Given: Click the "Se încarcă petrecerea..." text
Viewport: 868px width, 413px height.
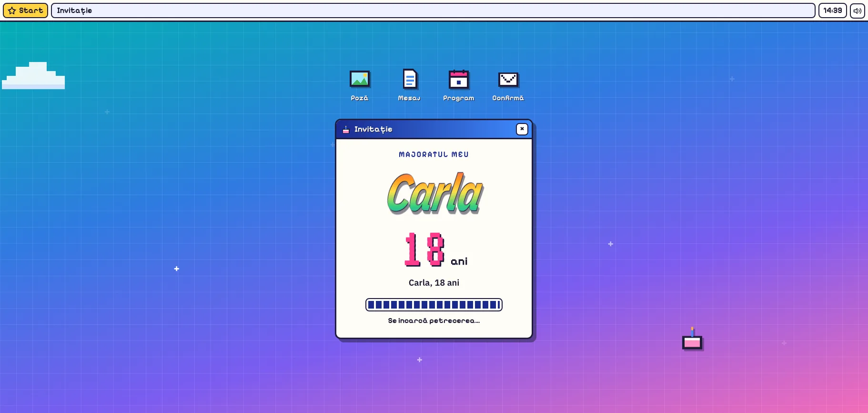Looking at the screenshot, I should 434,320.
